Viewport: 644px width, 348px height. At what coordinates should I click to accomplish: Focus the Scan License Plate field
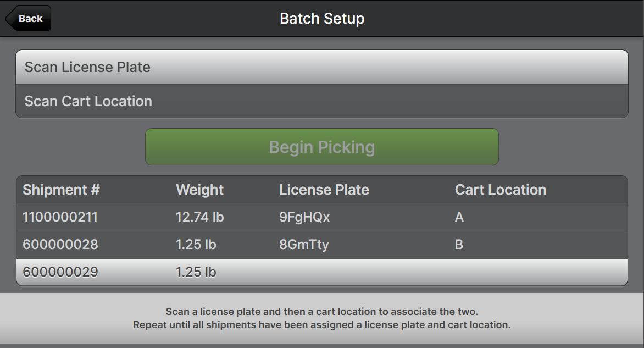pos(321,67)
